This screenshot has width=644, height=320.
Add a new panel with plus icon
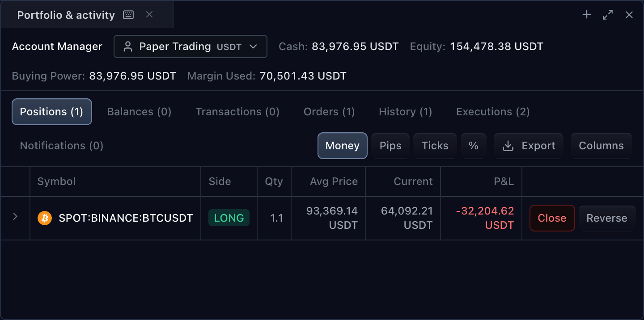tap(587, 15)
